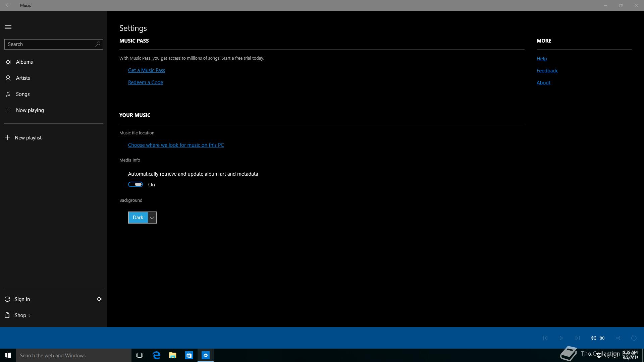Open Now playing view

54,110
